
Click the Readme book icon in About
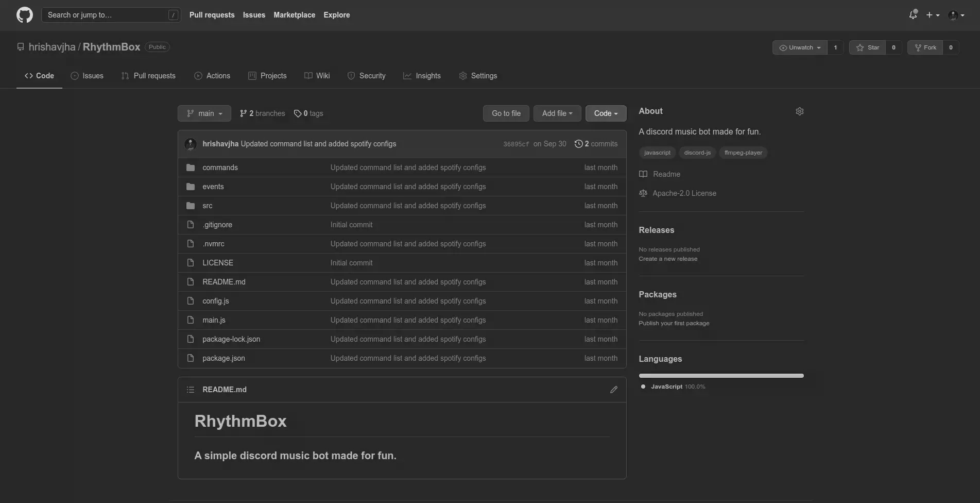(643, 174)
